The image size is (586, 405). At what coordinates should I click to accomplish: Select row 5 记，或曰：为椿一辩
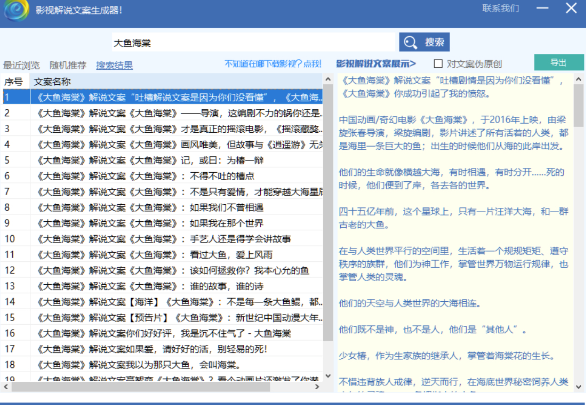161,160
